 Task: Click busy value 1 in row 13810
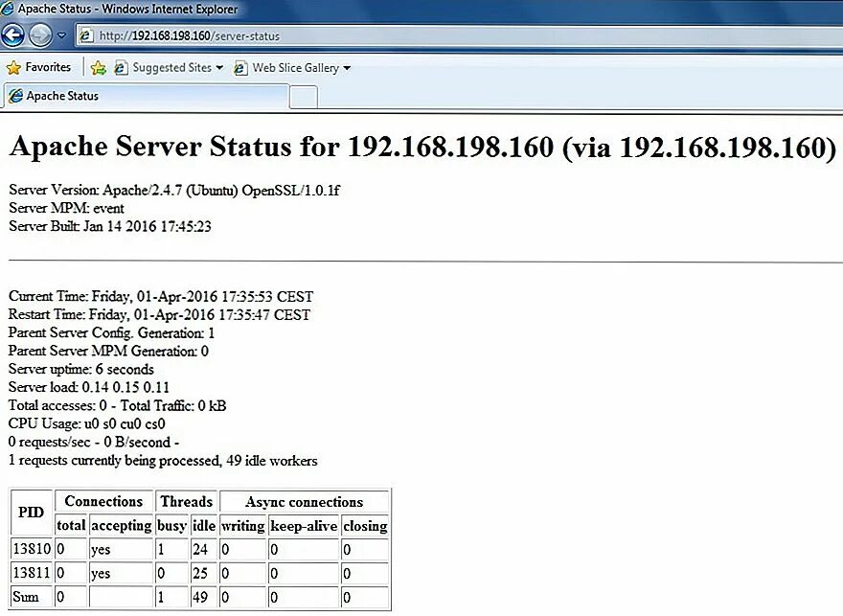point(171,549)
